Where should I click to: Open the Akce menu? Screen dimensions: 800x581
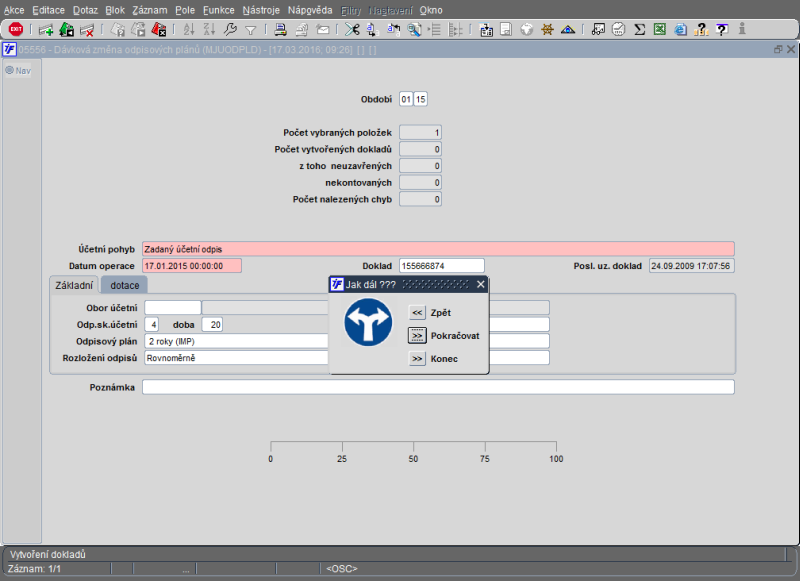(14, 10)
